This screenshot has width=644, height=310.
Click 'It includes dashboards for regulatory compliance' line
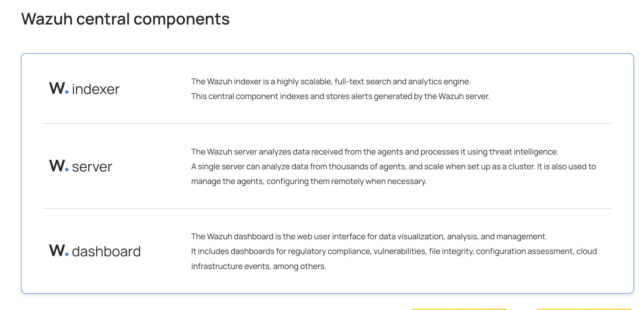pyautogui.click(x=394, y=251)
